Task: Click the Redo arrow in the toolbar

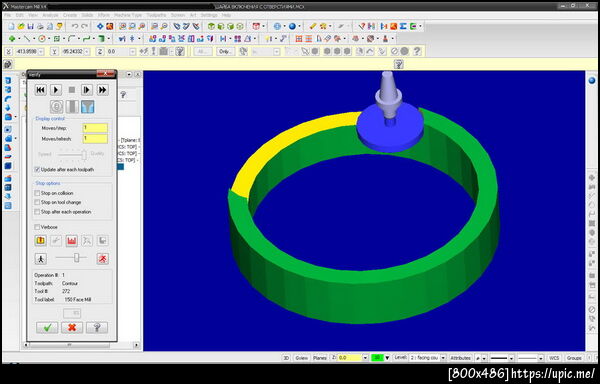Action: (84, 26)
